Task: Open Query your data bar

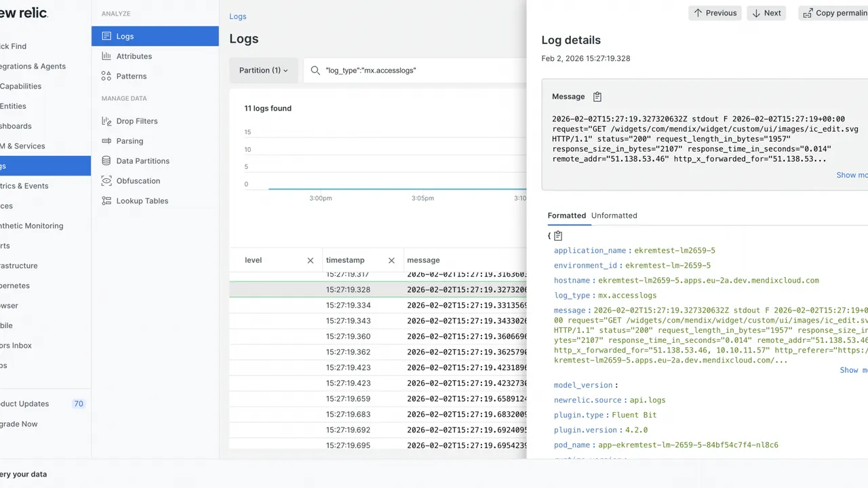Action: tap(24, 474)
